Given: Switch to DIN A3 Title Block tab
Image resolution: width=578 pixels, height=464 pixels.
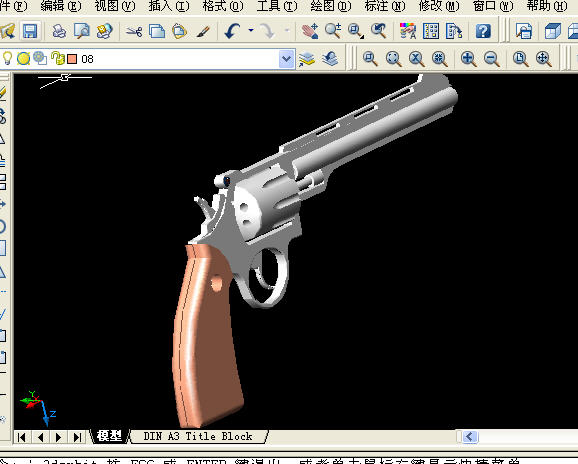Looking at the screenshot, I should coord(198,436).
